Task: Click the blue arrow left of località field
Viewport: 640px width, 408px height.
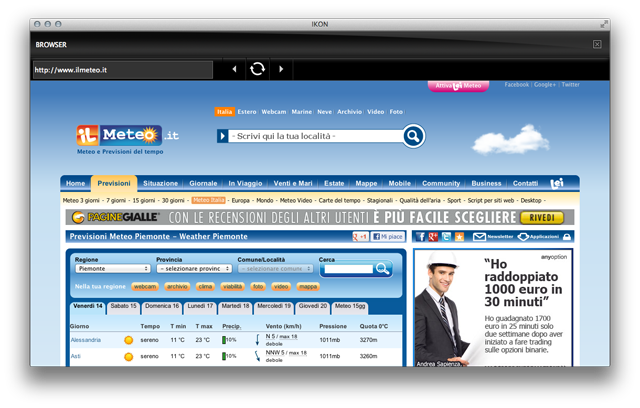Action: click(222, 136)
